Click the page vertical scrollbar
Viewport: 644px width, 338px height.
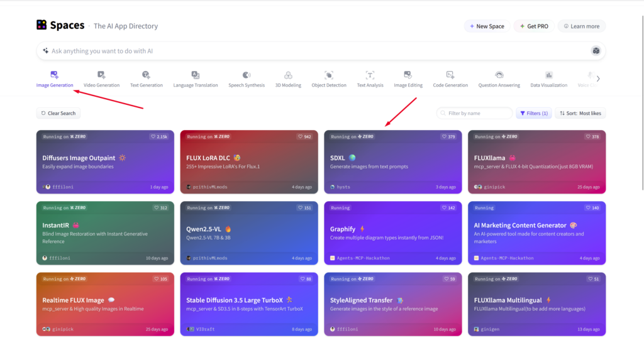pos(642,102)
